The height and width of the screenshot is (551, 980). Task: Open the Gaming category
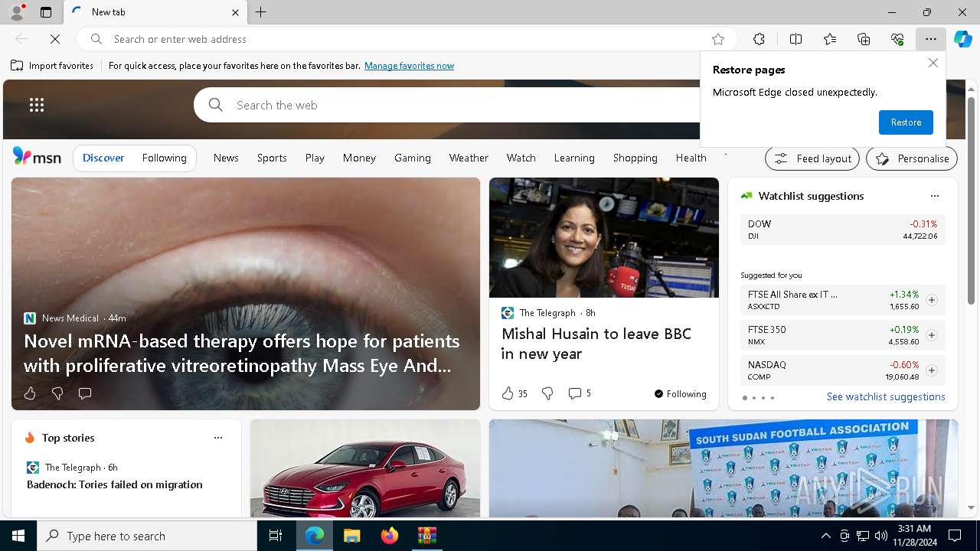pyautogui.click(x=413, y=158)
